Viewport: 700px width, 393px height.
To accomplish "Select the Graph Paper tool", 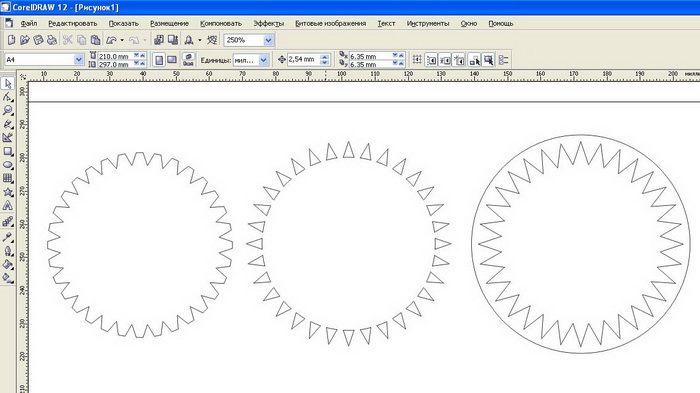I will click(8, 179).
